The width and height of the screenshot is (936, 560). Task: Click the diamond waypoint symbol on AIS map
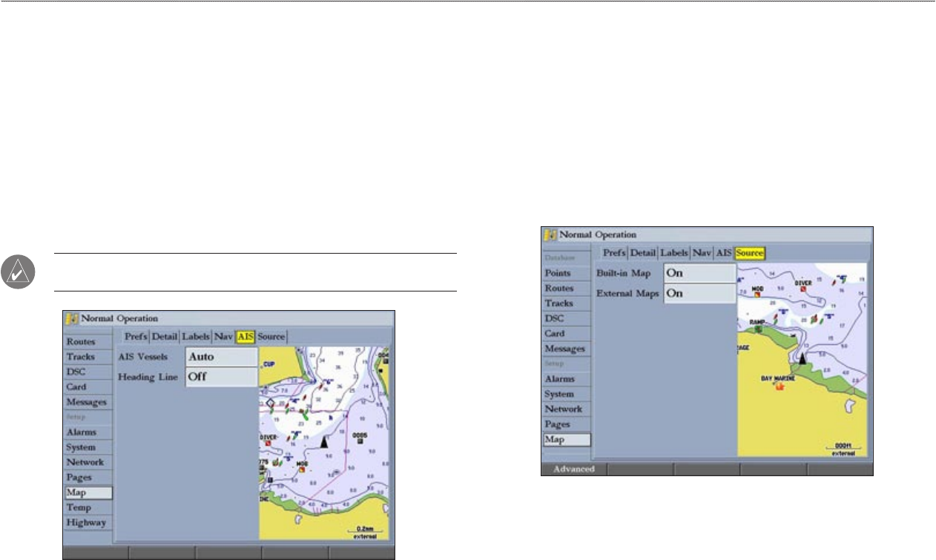pos(271,403)
